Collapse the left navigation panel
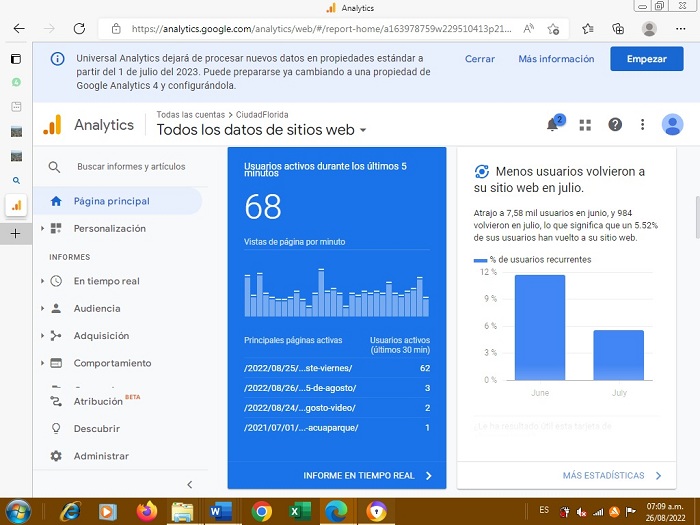 point(190,484)
